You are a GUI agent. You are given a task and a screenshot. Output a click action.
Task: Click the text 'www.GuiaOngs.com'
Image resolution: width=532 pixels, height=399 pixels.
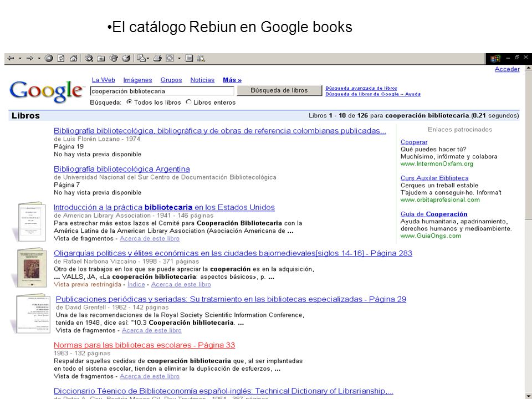pos(431,236)
